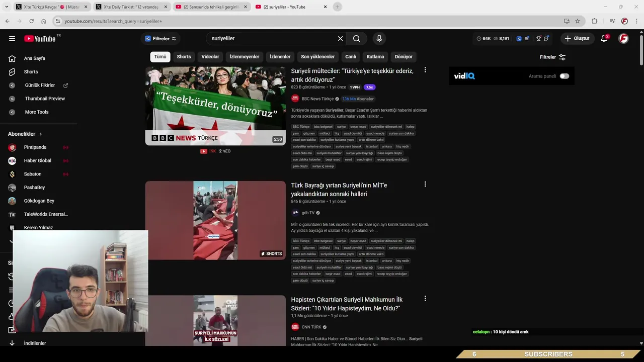
Task: Select the Canlı filter chip
Action: pyautogui.click(x=351, y=57)
